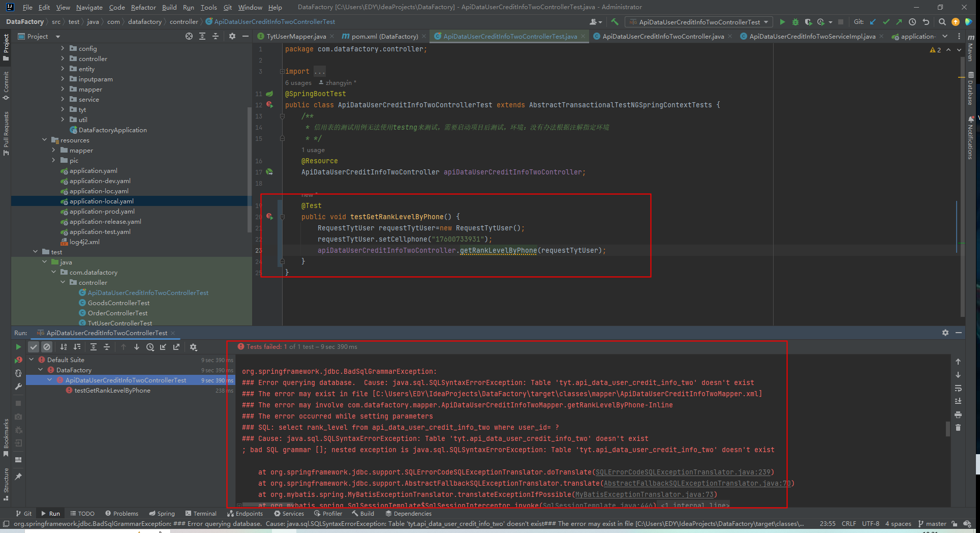Screen dimensions: 980x533
Task: Switch to ApiDataUserCreditInfoTwoServiceImpl.java tab
Action: 812,36
